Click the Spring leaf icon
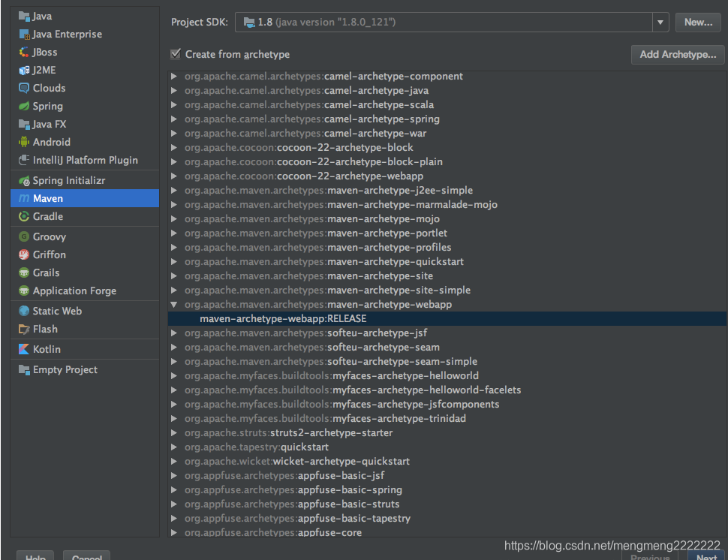Screen dimensions: 728x560 click(24, 107)
